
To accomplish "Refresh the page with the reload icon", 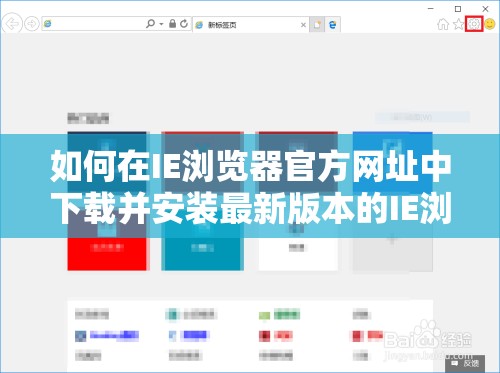I will click(184, 24).
